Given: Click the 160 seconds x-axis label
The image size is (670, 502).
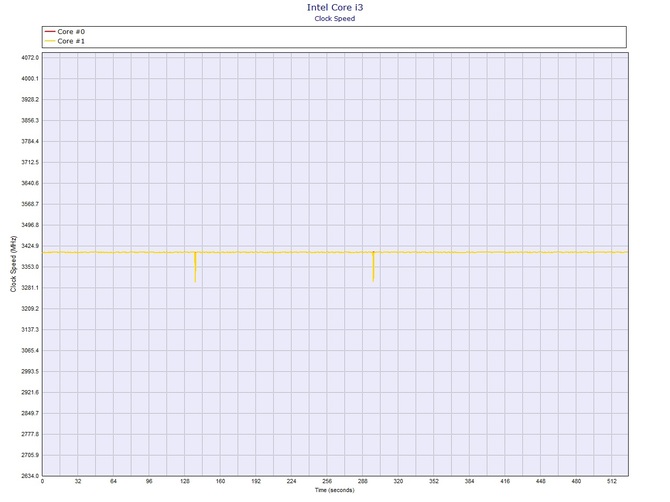Looking at the screenshot, I should pyautogui.click(x=220, y=481).
